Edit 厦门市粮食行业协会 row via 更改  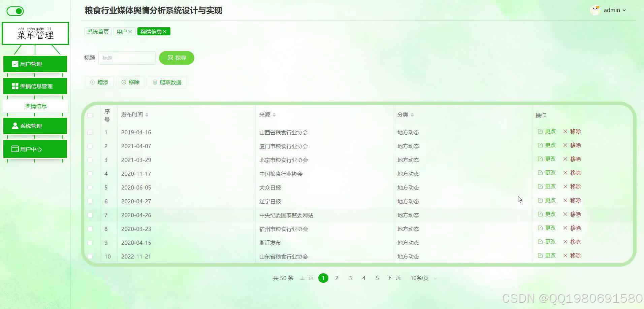click(547, 145)
